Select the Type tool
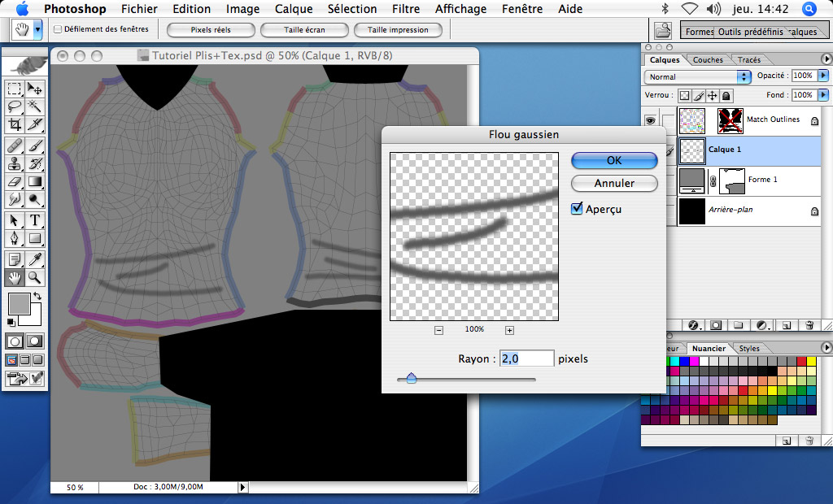 pos(35,219)
